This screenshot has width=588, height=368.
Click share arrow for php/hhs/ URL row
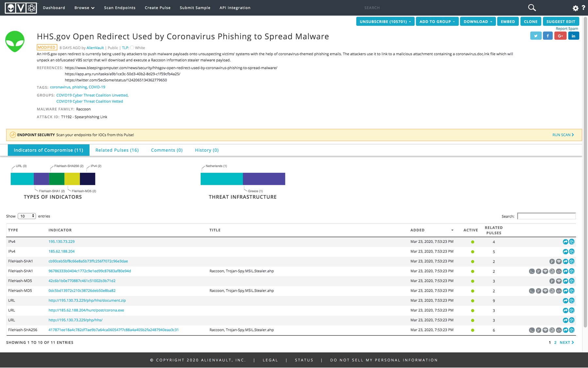(x=565, y=320)
